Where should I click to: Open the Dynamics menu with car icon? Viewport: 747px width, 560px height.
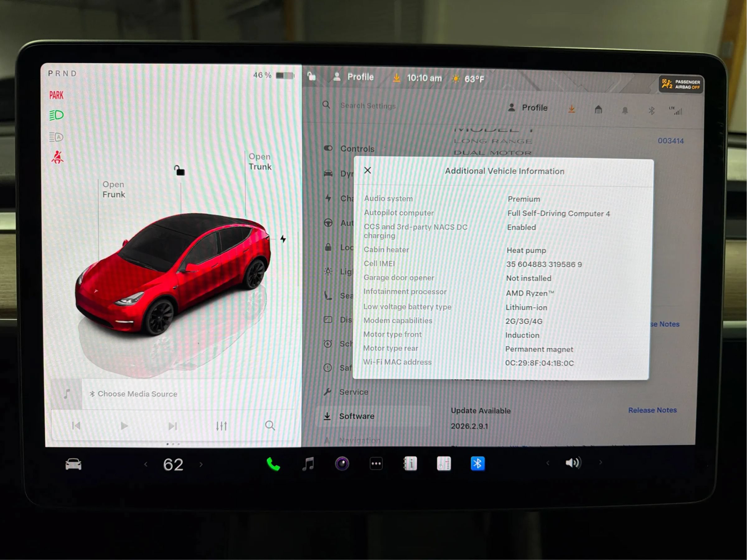[338, 174]
